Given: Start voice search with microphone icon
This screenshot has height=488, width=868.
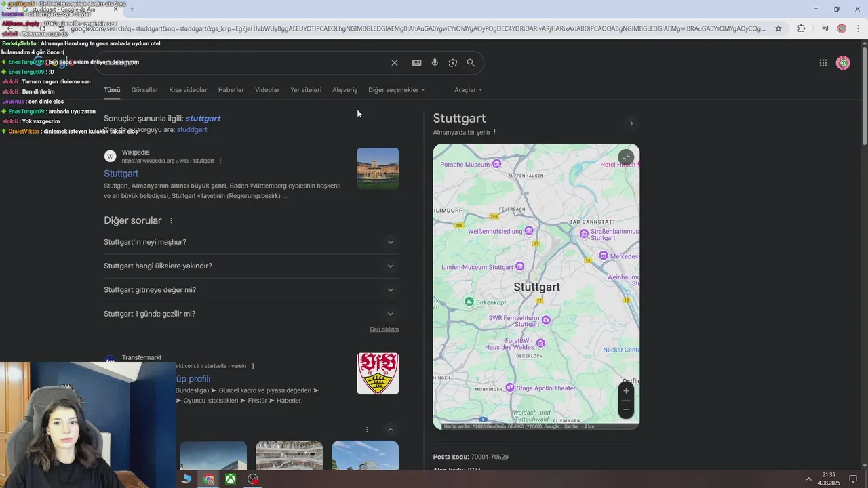Looking at the screenshot, I should click(x=435, y=63).
